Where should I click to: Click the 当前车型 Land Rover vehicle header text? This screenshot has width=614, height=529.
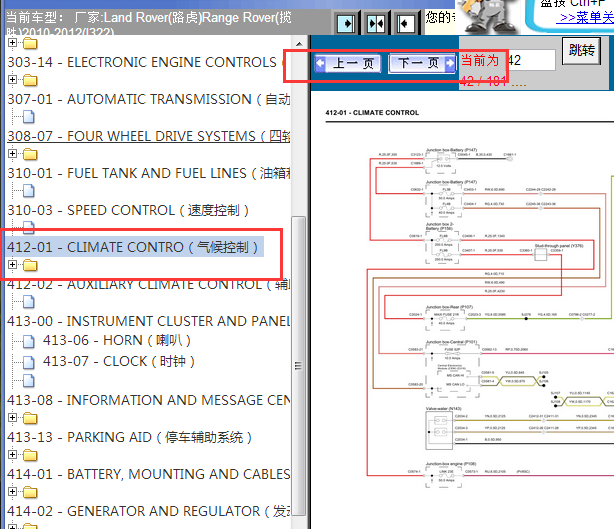click(x=148, y=22)
